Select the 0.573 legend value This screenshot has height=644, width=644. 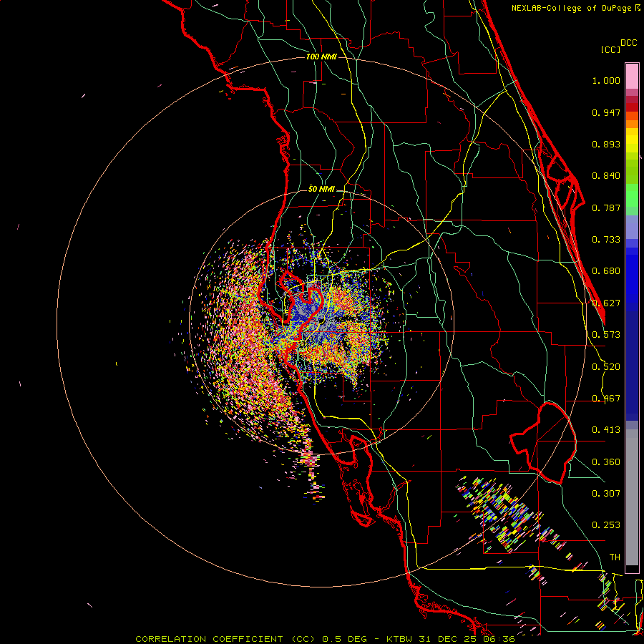pos(606,335)
